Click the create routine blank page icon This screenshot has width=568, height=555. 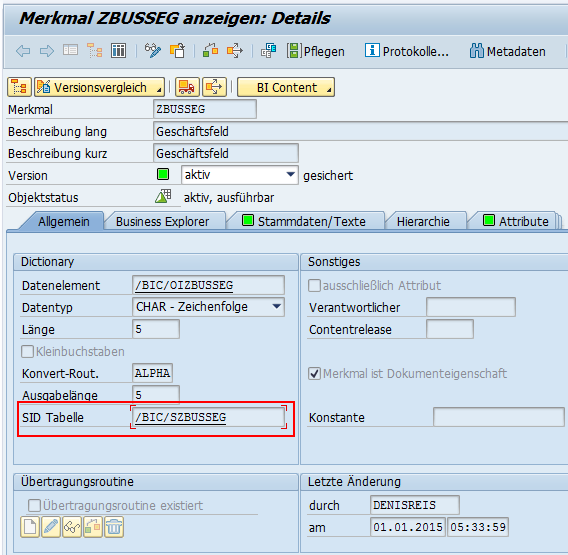click(30, 527)
